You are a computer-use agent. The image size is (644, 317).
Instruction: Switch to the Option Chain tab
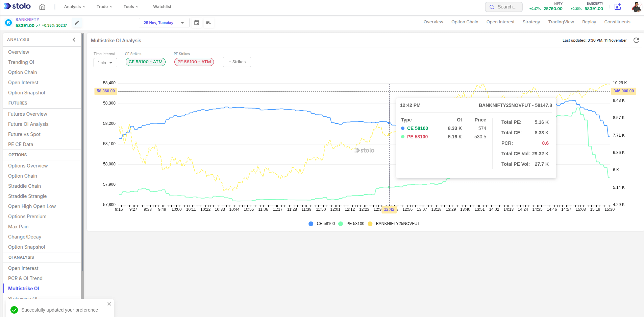tap(465, 22)
